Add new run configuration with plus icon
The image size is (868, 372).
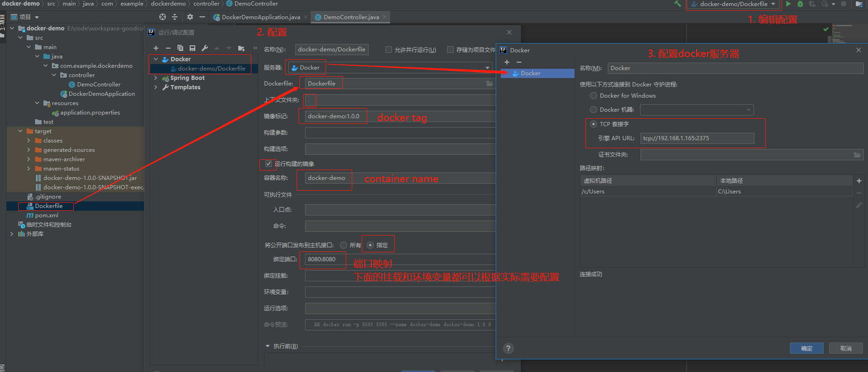coord(156,48)
